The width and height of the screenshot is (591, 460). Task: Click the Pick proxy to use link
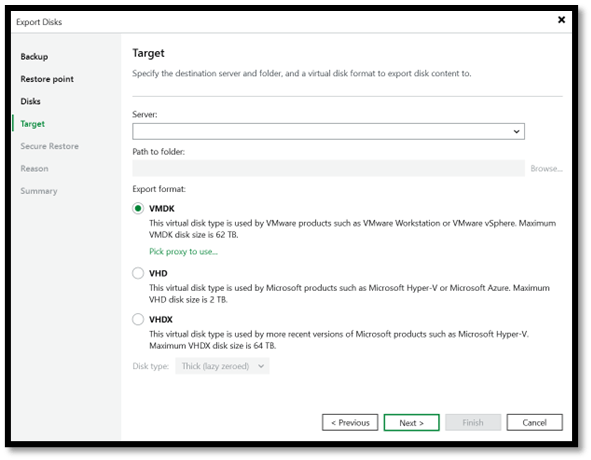(x=184, y=251)
